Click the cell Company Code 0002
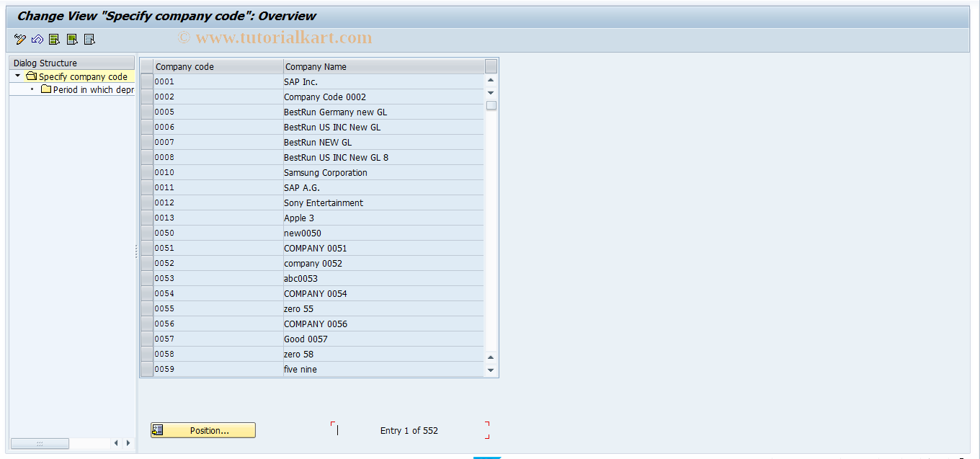Viewport: 980px width, 459px height. pyautogui.click(x=383, y=97)
